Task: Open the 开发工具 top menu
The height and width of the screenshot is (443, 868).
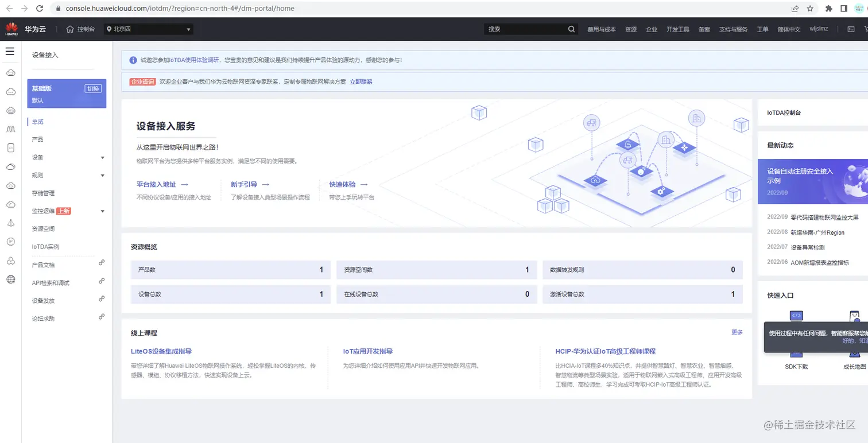Action: (677, 29)
